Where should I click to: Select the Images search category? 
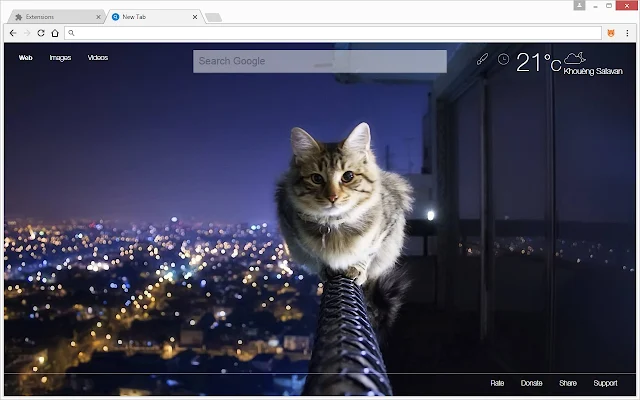(x=60, y=58)
